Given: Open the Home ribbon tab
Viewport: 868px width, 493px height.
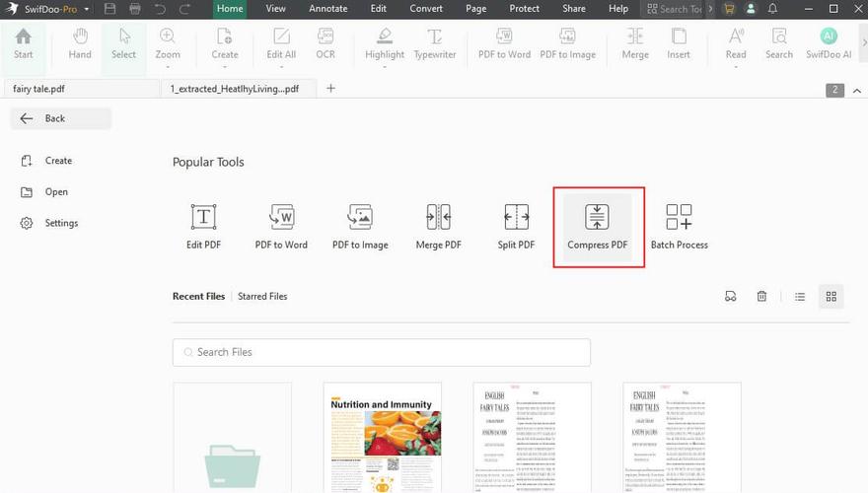Looking at the screenshot, I should pos(230,9).
